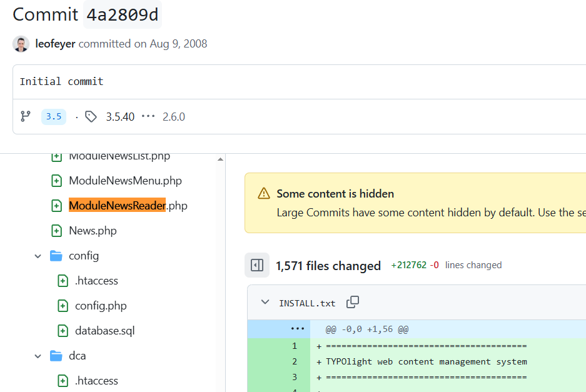Click the branch icon beside 3.5

tap(25, 116)
